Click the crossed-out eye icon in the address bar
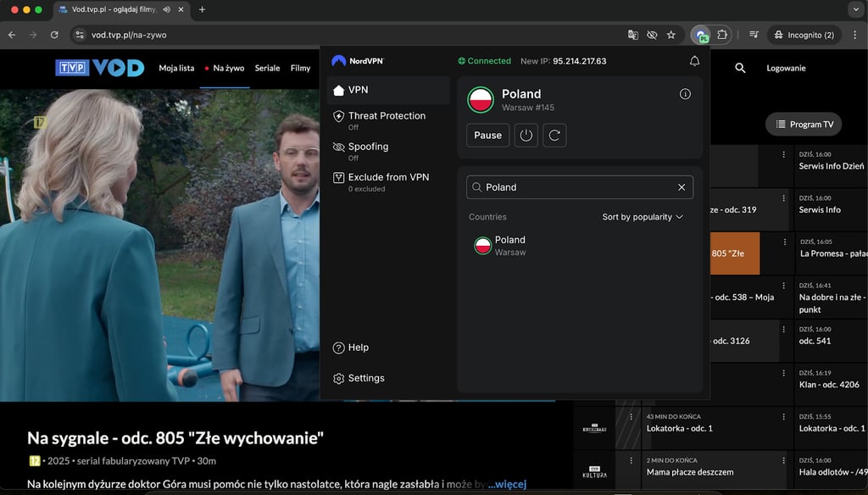 click(652, 35)
